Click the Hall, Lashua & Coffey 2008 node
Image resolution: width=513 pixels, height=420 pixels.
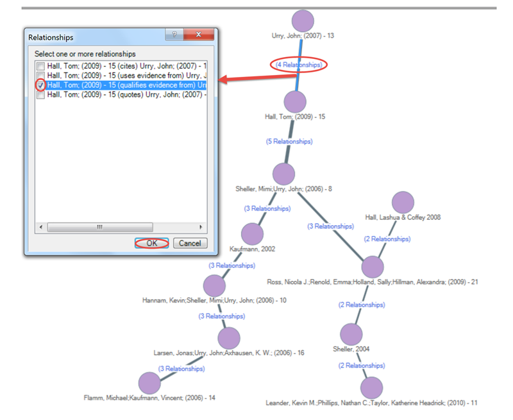coord(403,203)
